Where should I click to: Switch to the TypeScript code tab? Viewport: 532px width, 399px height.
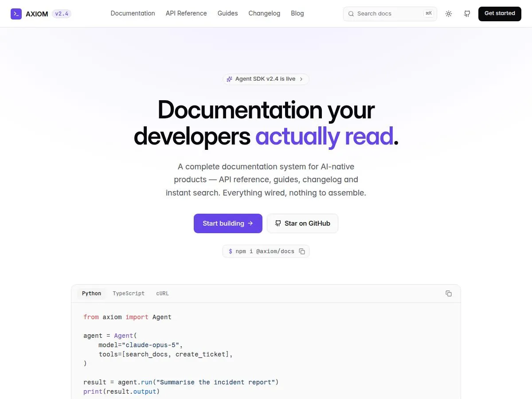click(x=129, y=293)
